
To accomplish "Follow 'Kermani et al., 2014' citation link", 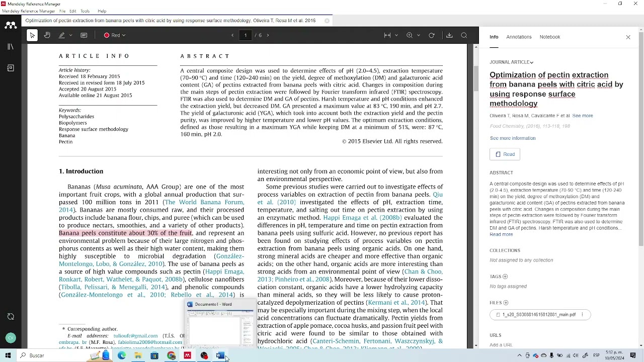I will pos(396,303).
